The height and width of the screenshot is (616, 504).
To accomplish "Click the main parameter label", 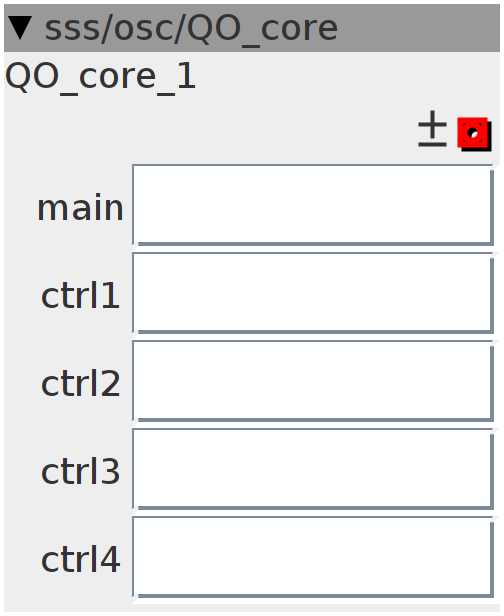I will [x=81, y=207].
